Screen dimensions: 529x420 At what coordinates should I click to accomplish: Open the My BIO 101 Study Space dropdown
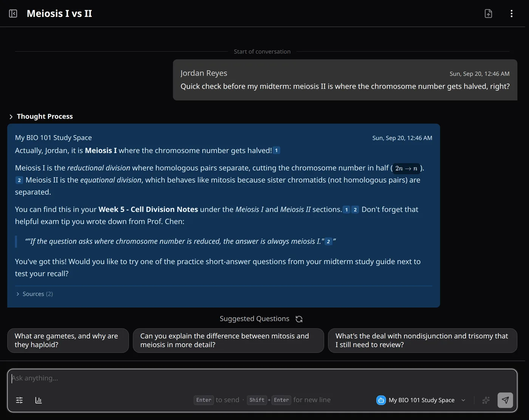tap(421, 400)
